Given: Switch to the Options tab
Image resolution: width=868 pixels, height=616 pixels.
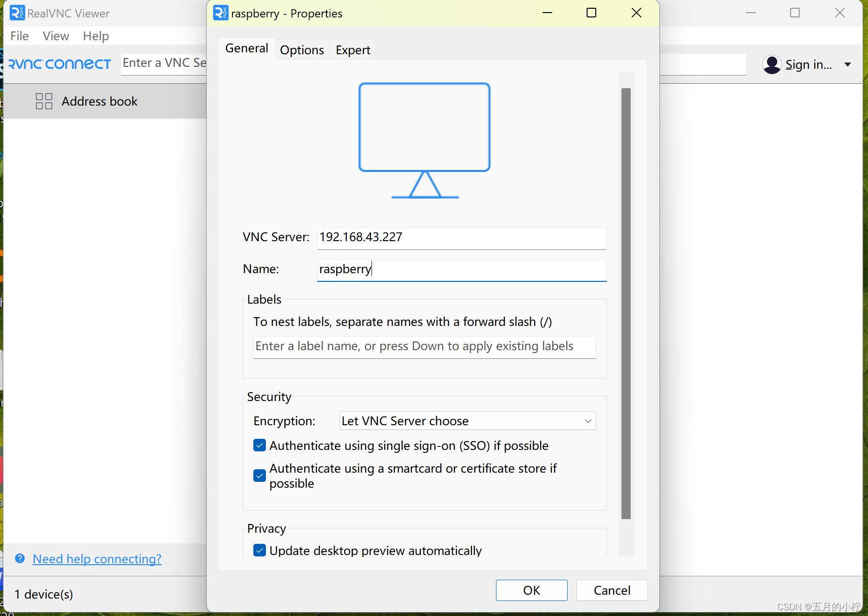Looking at the screenshot, I should click(x=302, y=50).
